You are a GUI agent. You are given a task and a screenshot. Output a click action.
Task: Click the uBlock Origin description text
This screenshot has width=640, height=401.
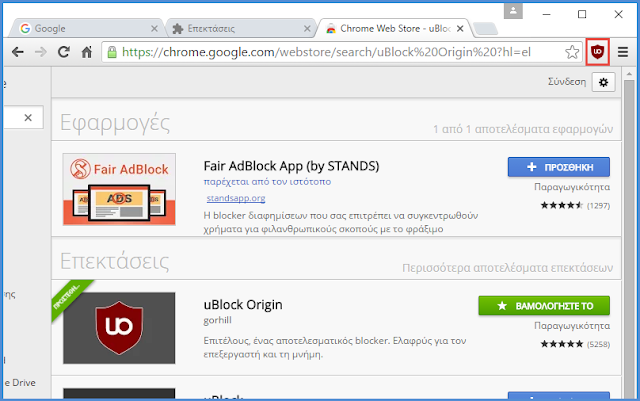pos(335,348)
